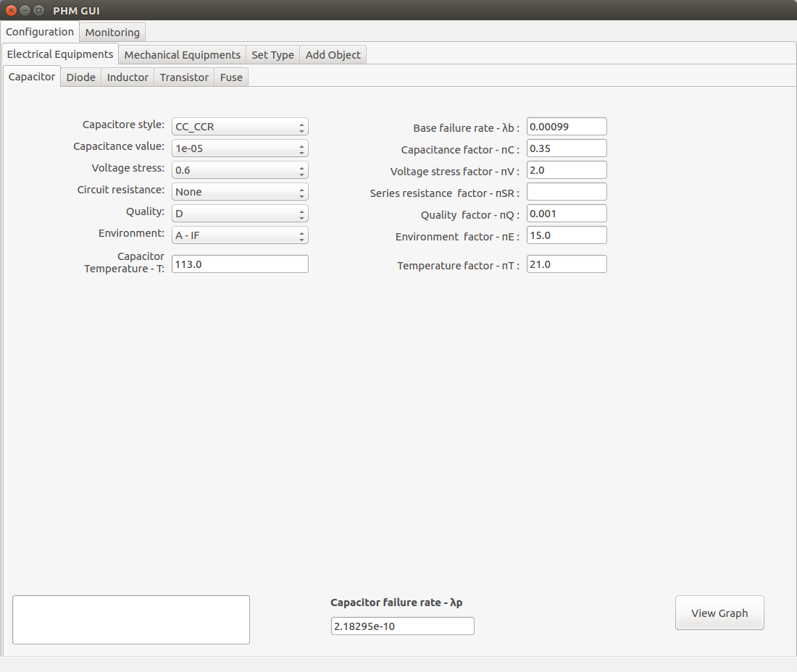Screen dimensions: 797x672
Task: Select the Capacitor failure rate output field
Action: (403, 626)
